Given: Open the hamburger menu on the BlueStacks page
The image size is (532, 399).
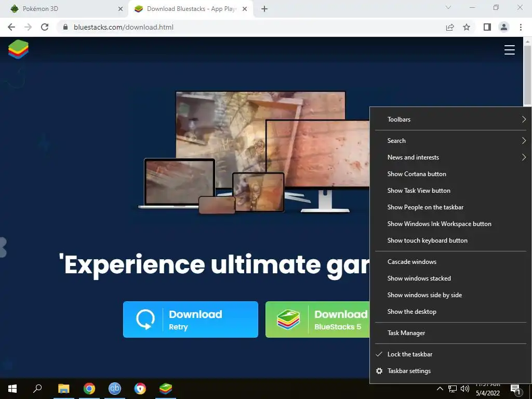Looking at the screenshot, I should coord(509,49).
